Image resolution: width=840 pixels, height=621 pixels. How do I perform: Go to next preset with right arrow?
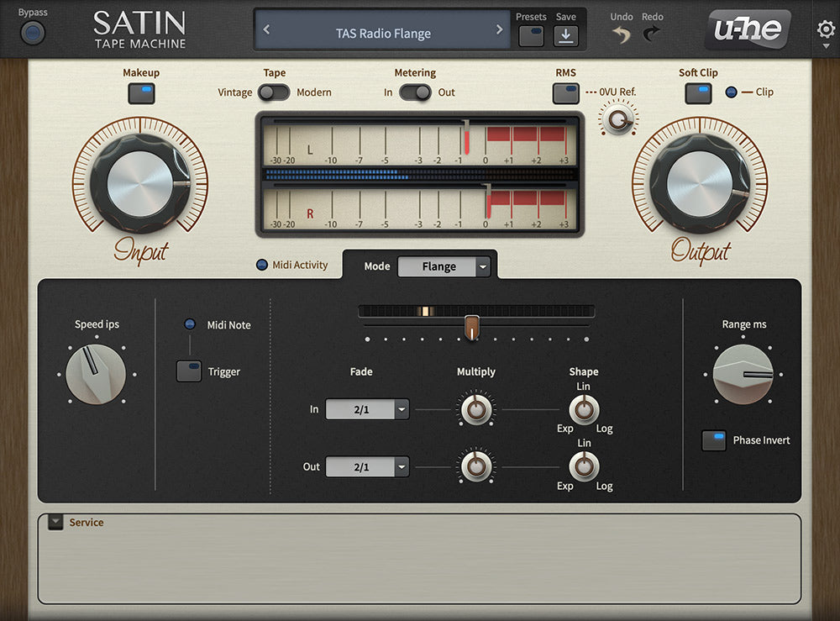pyautogui.click(x=499, y=29)
